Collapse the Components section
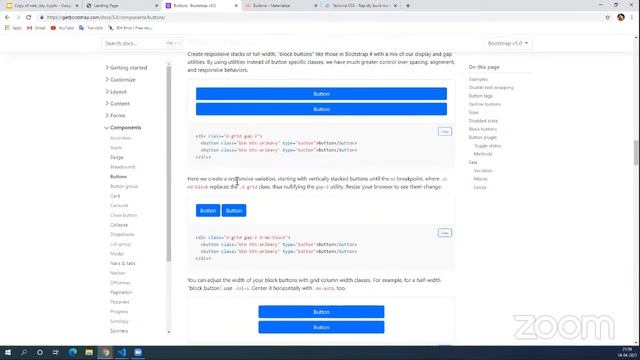The width and height of the screenshot is (640, 360). [123, 128]
